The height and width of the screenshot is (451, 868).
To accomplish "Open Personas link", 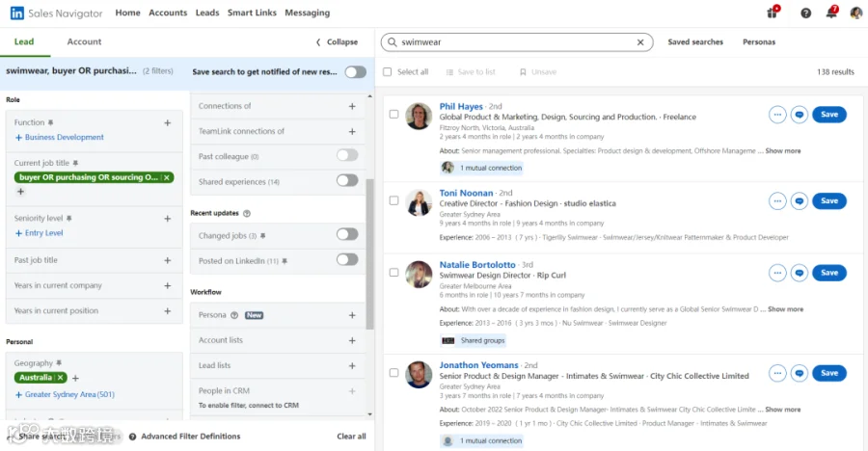I will 759,42.
